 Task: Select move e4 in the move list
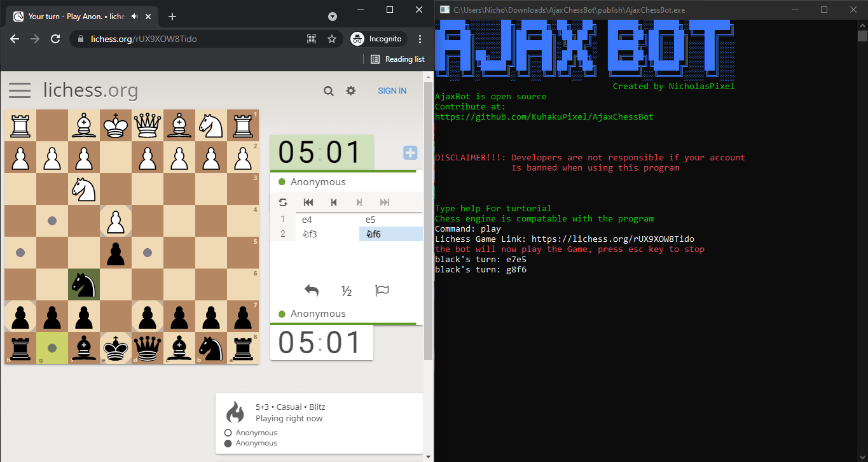click(327, 220)
